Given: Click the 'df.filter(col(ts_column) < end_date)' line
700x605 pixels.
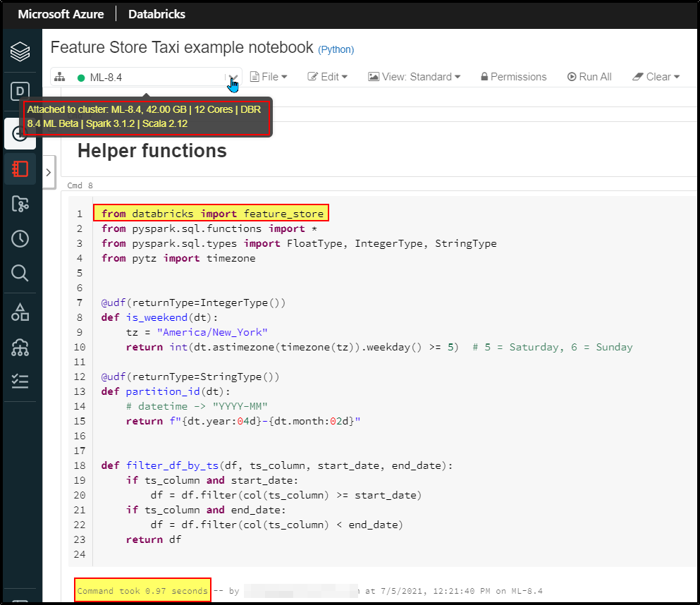Looking at the screenshot, I should (x=277, y=525).
